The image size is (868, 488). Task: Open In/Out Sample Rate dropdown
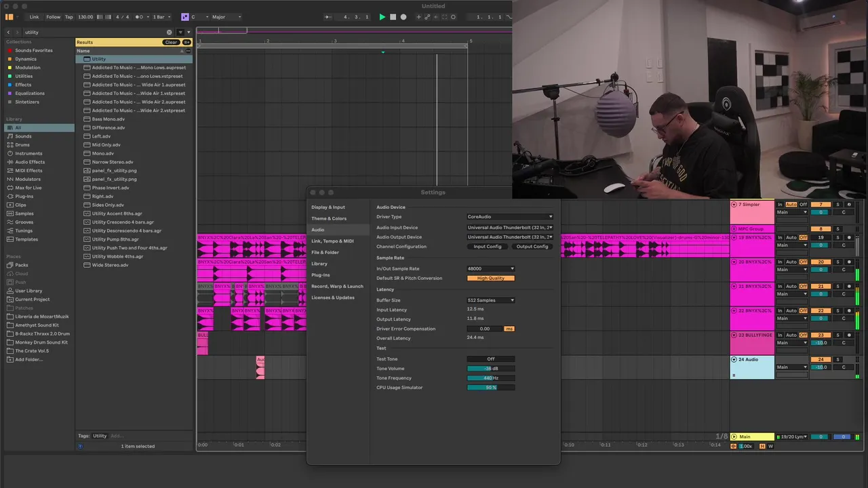click(x=491, y=268)
